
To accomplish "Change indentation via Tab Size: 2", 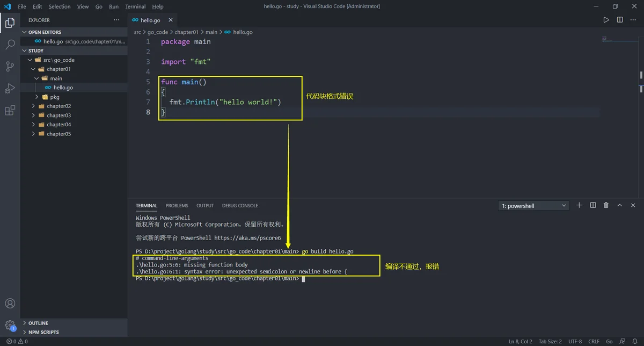I will [x=550, y=341].
